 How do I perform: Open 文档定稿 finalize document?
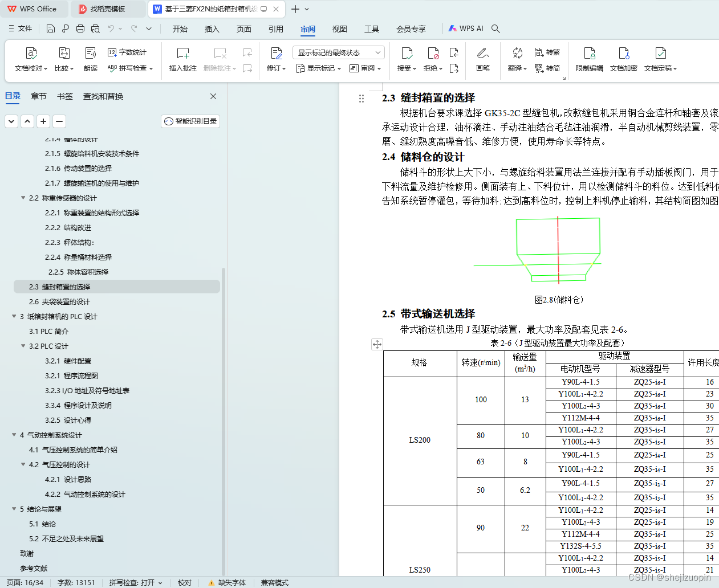click(x=660, y=59)
